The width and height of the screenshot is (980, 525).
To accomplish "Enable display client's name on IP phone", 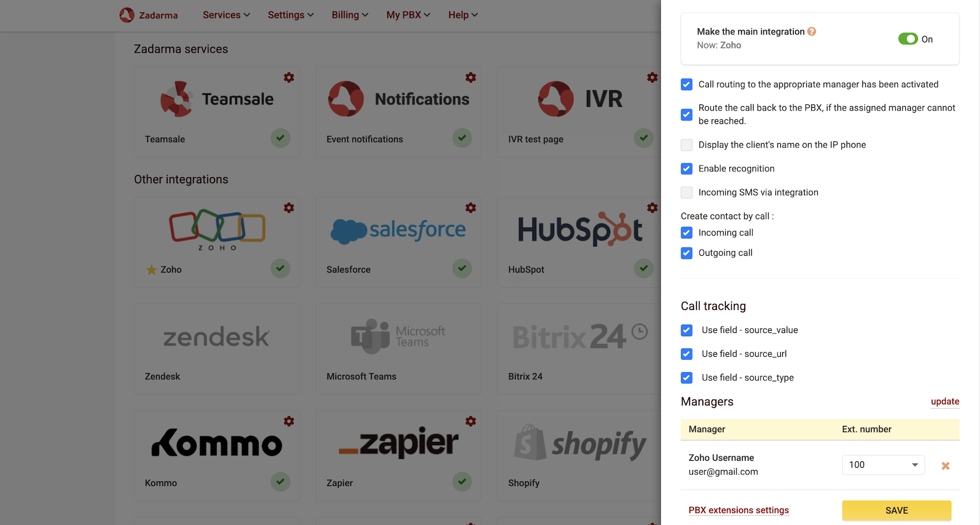I will tap(687, 145).
